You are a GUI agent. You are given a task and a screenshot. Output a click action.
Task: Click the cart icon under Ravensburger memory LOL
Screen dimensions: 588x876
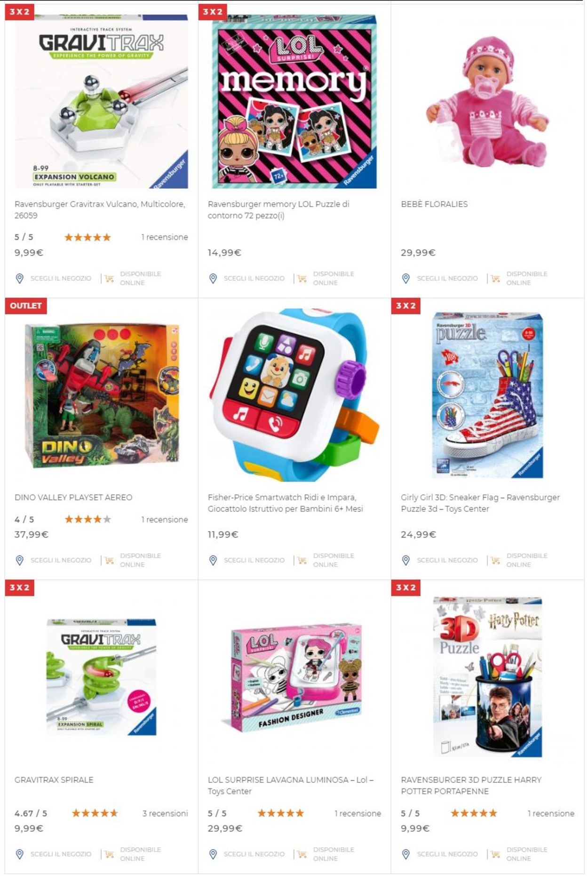(302, 279)
